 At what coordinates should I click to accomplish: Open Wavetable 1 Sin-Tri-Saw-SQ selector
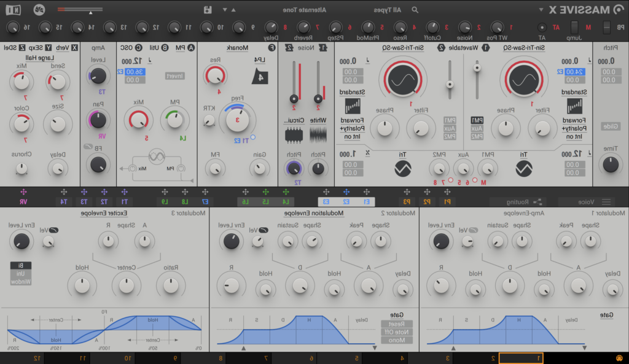[524, 48]
